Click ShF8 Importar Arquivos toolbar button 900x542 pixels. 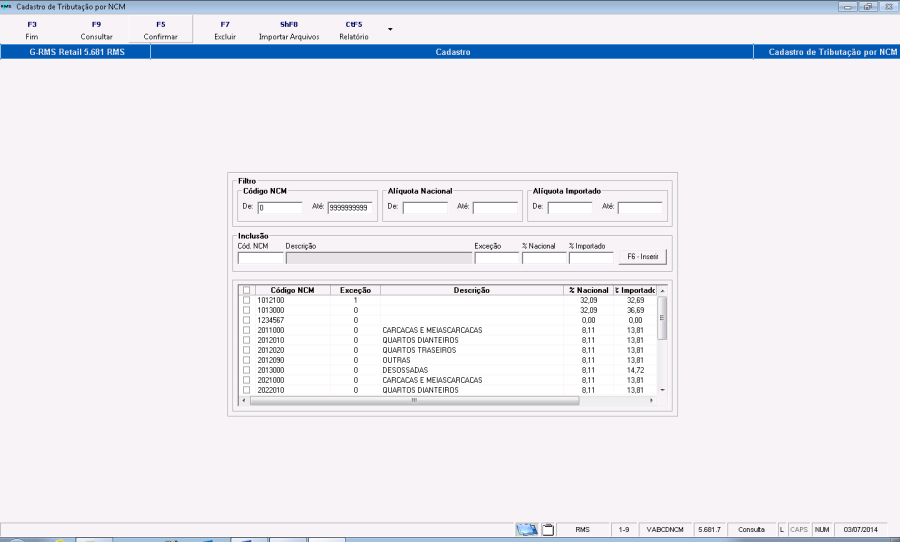289,30
